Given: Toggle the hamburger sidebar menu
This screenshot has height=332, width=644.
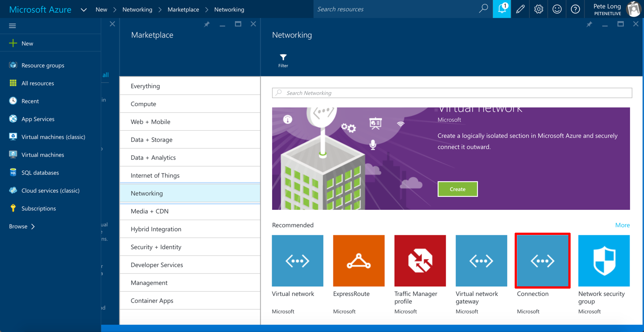Looking at the screenshot, I should coord(13,26).
